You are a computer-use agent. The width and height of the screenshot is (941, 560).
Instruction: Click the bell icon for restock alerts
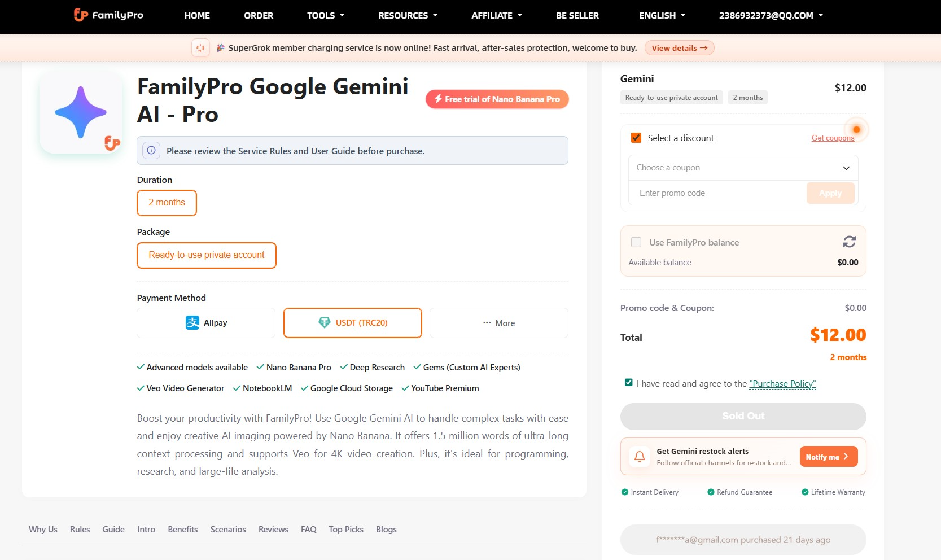tap(640, 457)
